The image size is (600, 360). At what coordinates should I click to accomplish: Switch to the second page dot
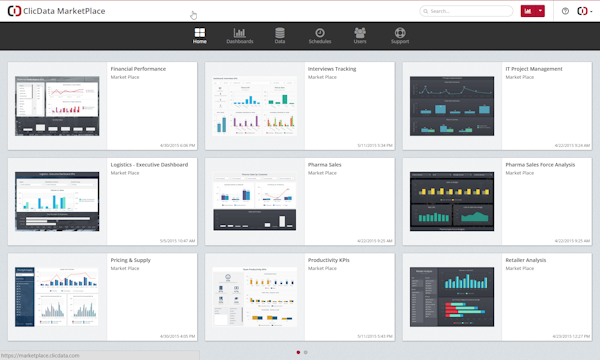pos(305,352)
